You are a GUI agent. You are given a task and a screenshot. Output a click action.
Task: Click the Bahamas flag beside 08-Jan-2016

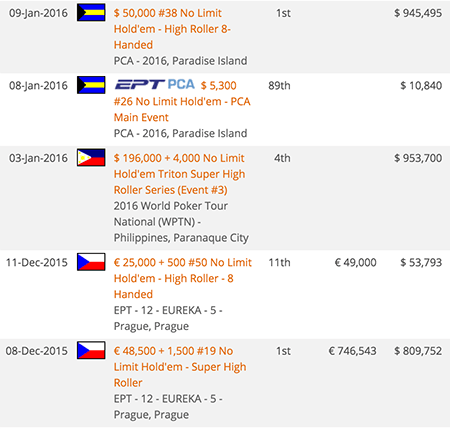91,85
